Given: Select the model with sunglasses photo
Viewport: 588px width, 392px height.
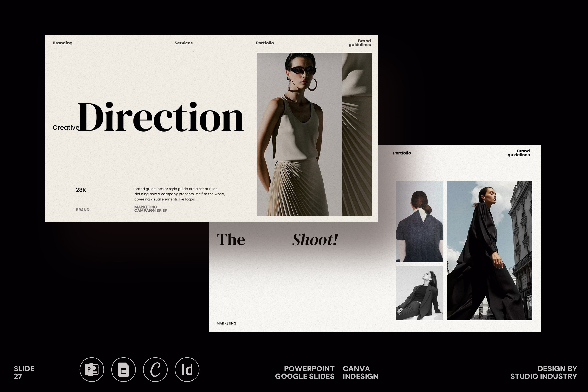Looking at the screenshot, I should click(x=299, y=134).
